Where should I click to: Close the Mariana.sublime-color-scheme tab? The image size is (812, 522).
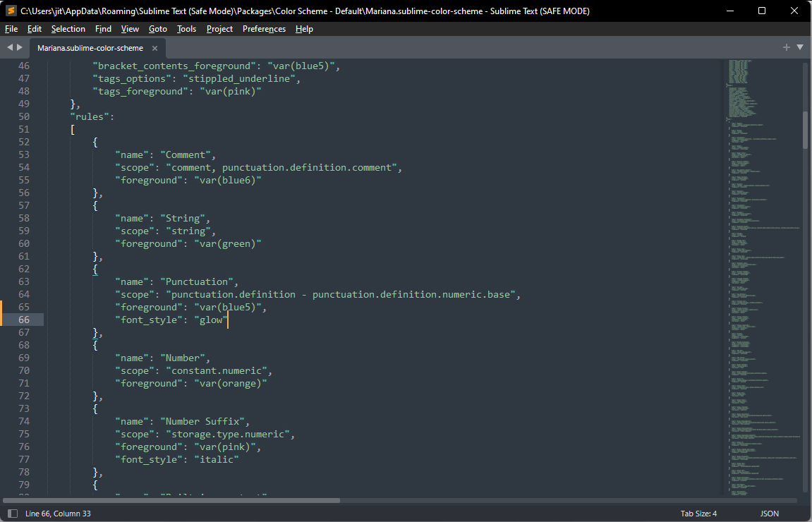pyautogui.click(x=154, y=48)
